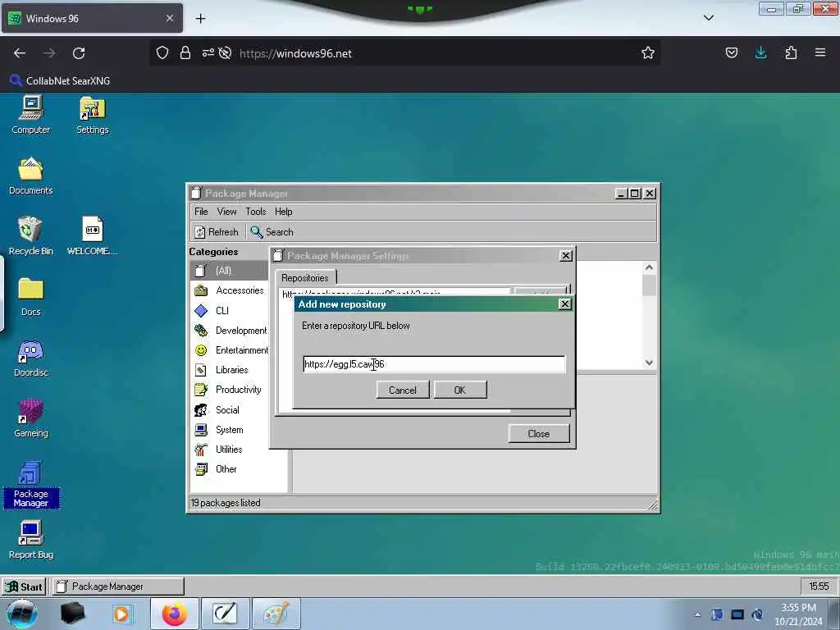840x630 pixels.
Task: Close the Windows 96 browser tab
Action: [170, 18]
